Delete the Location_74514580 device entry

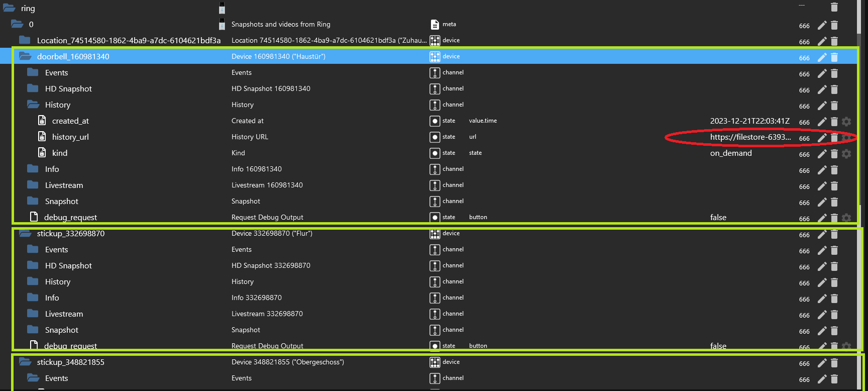coord(834,41)
